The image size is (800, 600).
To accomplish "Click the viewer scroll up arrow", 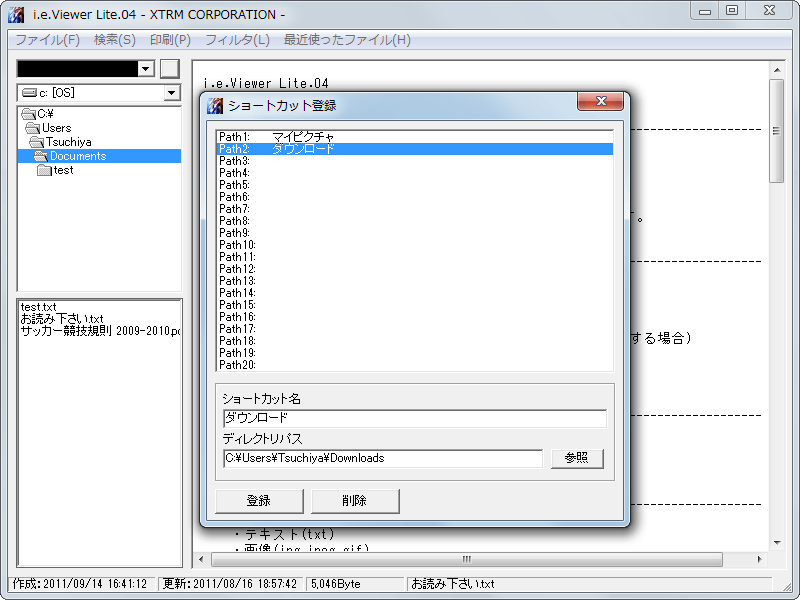I will 777,70.
